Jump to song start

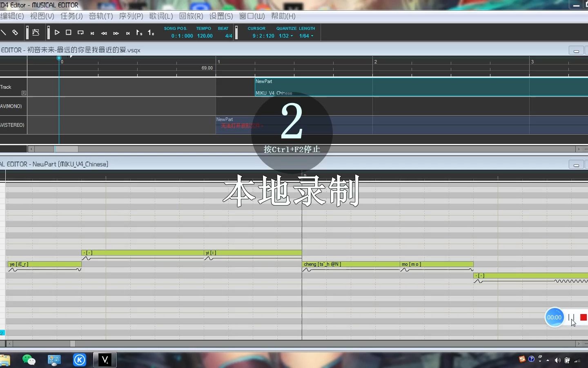point(93,33)
